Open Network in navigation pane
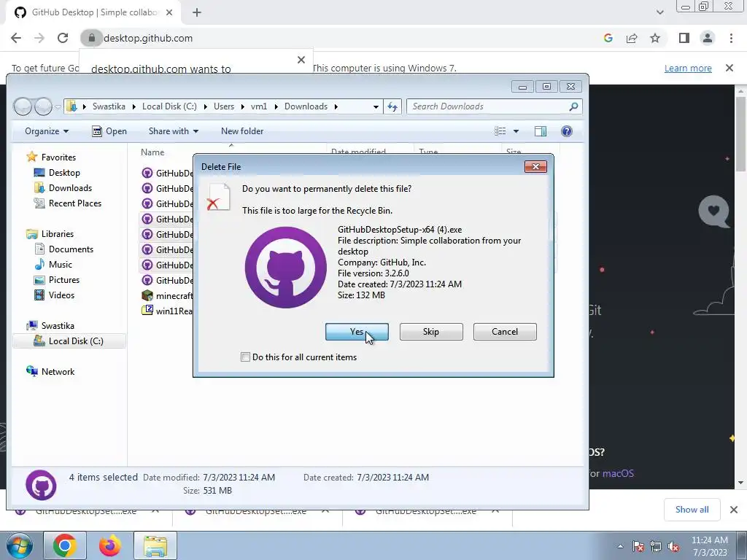 (x=58, y=371)
